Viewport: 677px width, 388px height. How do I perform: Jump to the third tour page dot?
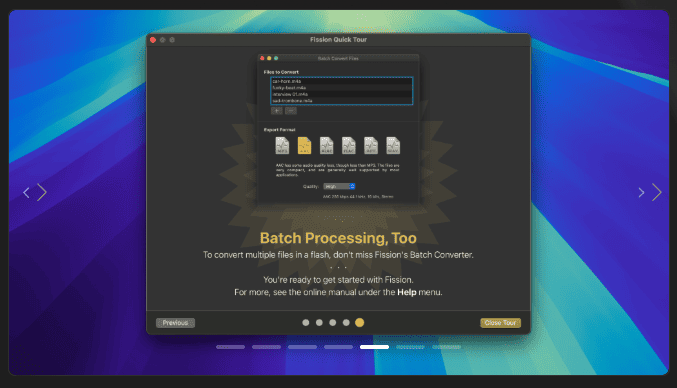[x=332, y=322]
